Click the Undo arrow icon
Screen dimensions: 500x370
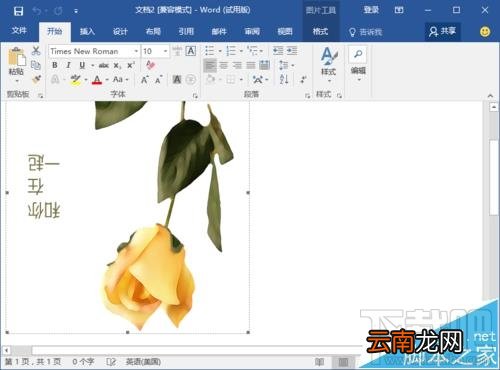pyautogui.click(x=37, y=11)
